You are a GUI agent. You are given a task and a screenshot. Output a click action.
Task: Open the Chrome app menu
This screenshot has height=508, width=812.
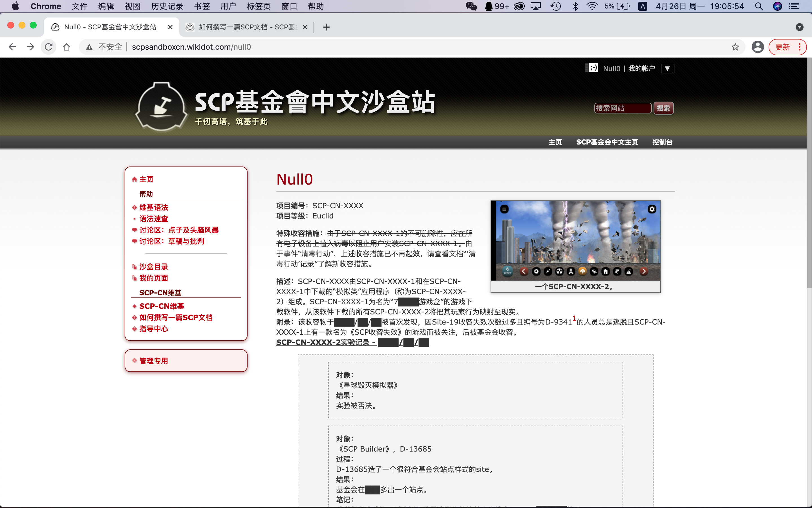46,6
